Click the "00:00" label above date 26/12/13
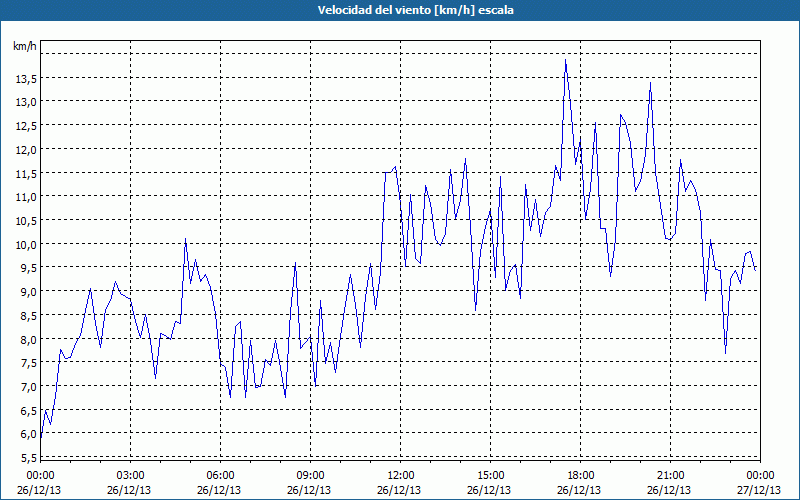Viewport: 800px width, 500px height. (x=40, y=476)
